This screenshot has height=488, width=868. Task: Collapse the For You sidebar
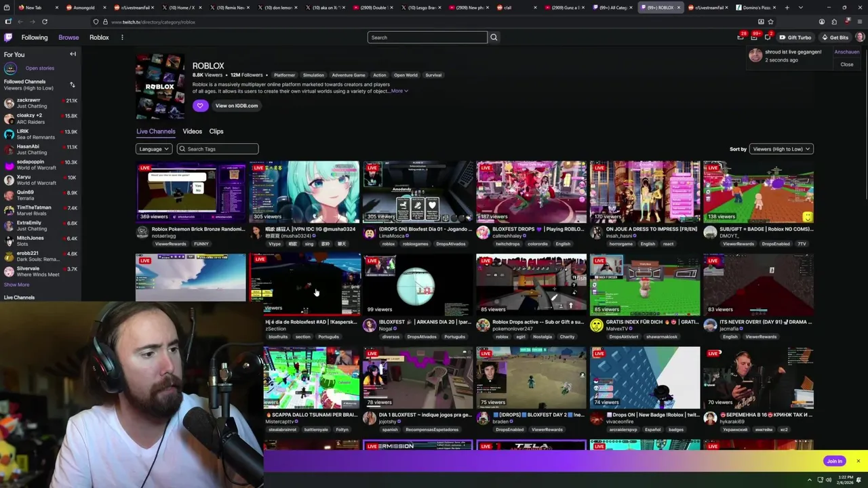tap(73, 54)
